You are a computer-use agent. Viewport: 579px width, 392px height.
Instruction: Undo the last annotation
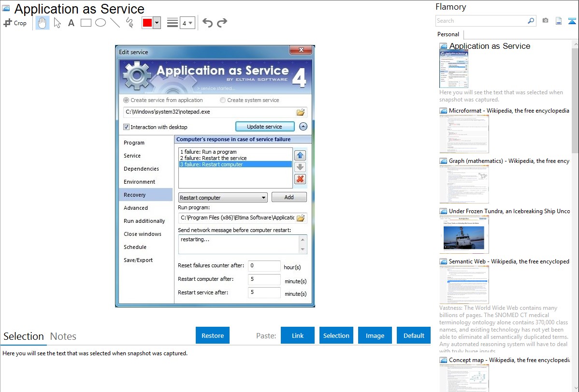point(207,23)
